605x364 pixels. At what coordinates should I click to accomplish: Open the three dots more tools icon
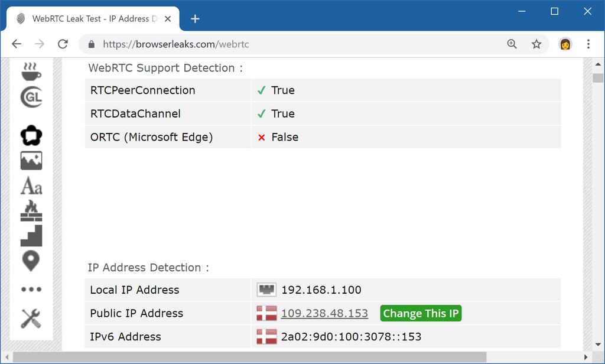(x=31, y=289)
